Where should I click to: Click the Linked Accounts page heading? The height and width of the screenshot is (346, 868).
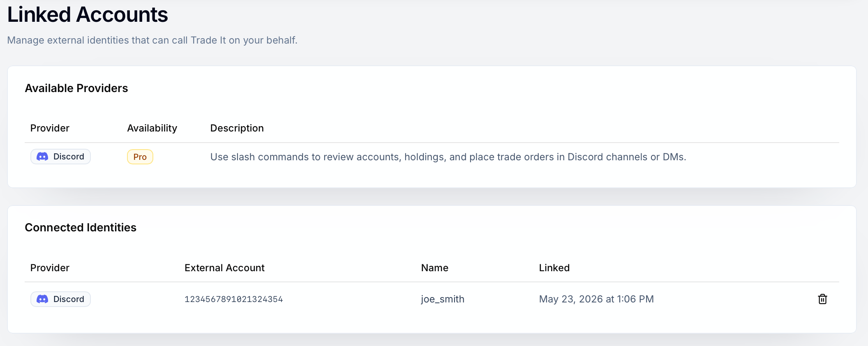(x=88, y=15)
